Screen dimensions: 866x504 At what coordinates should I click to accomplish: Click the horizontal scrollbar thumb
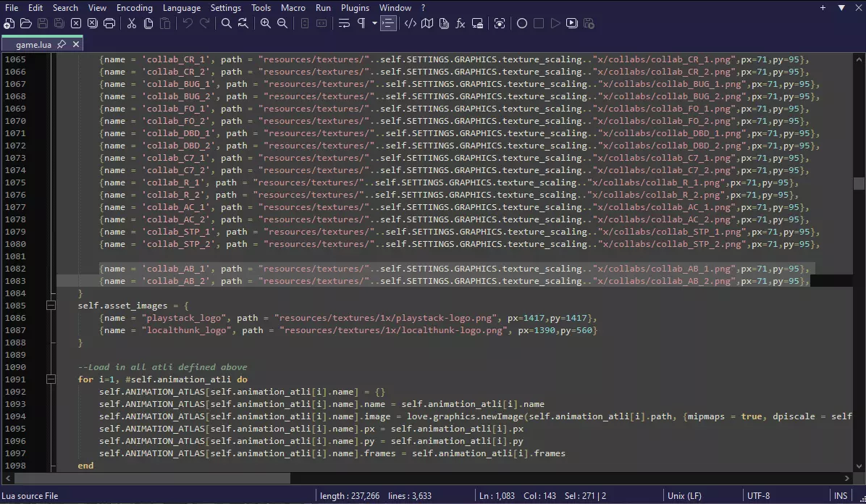(152, 478)
